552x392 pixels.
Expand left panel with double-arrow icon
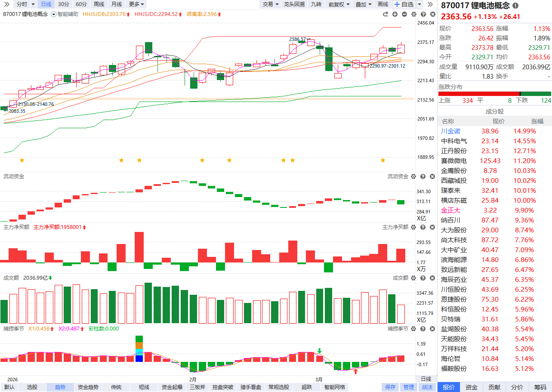coord(6,4)
